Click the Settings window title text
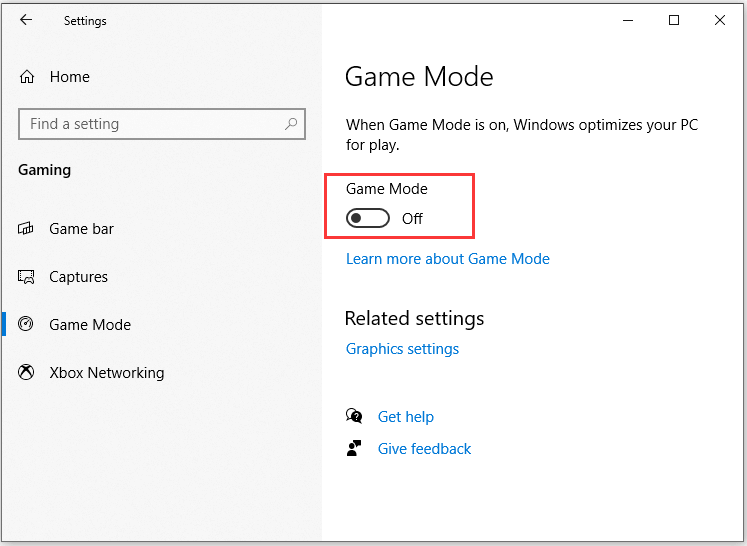Viewport: 747px width, 546px height. (x=85, y=21)
